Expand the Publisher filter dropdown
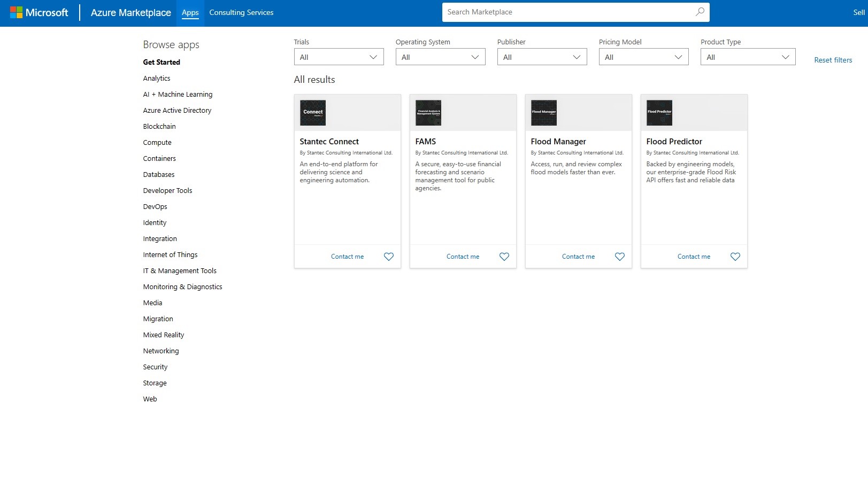This screenshot has width=868, height=488. pyautogui.click(x=542, y=57)
